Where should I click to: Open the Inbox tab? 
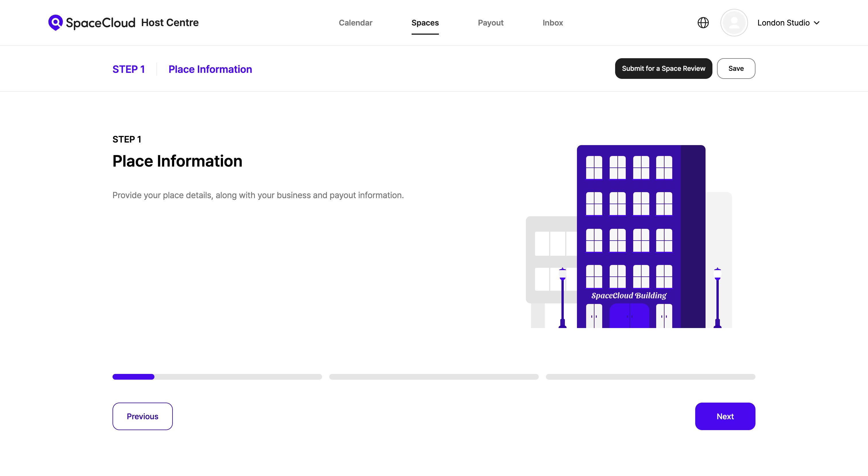click(553, 23)
